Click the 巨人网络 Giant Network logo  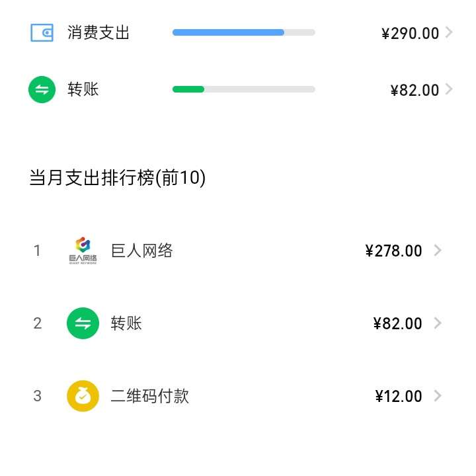tap(83, 251)
